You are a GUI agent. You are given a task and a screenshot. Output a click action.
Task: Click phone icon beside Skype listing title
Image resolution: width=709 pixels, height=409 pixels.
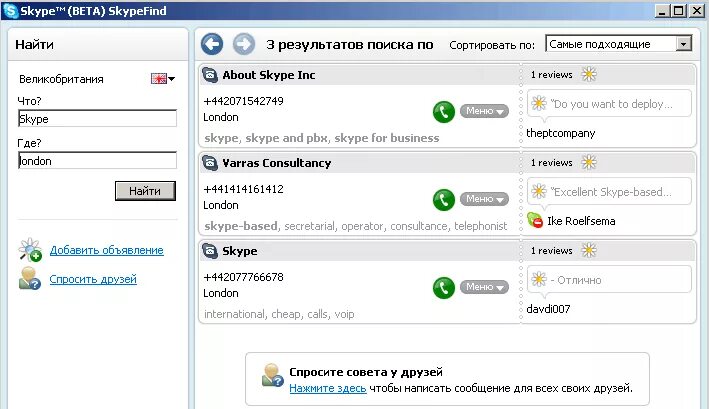click(x=210, y=251)
